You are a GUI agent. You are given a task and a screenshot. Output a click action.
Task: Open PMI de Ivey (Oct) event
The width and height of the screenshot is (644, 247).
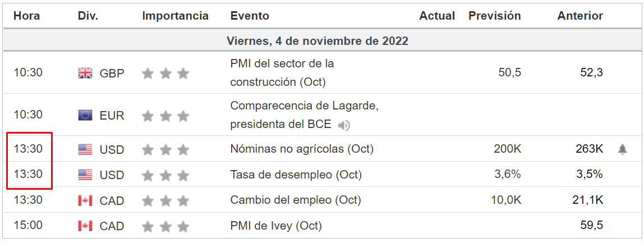(276, 226)
